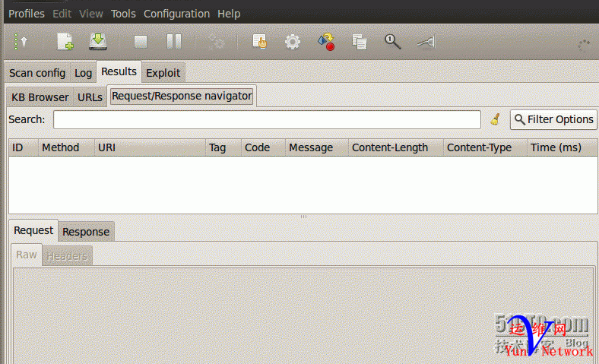Focus the Search input field
Image resolution: width=599 pixels, height=364 pixels.
[267, 119]
